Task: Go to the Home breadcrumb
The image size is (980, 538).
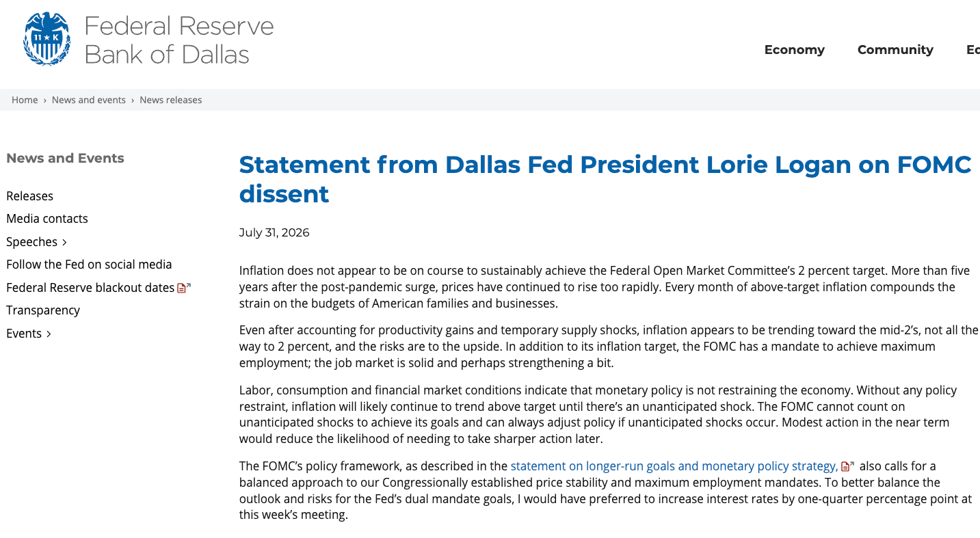Action: point(25,100)
